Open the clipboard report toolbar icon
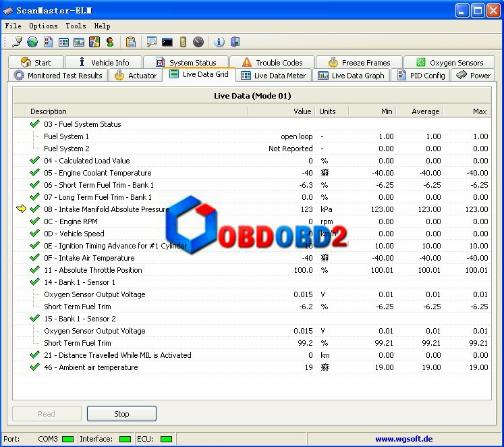The width and height of the screenshot is (504, 447). (131, 42)
